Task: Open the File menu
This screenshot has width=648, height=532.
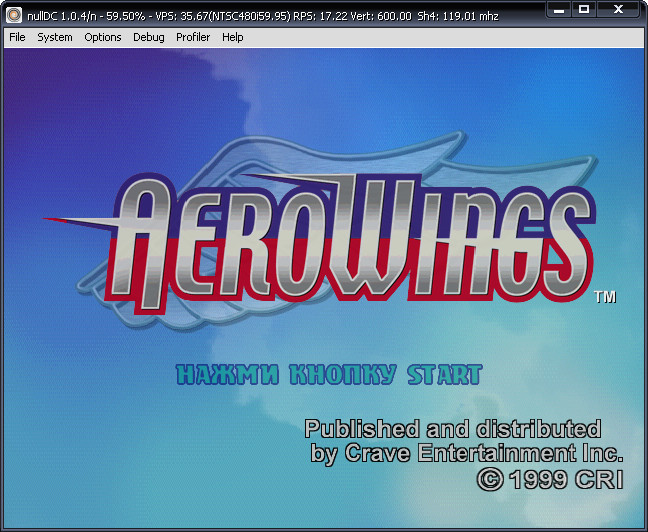Action: point(17,37)
